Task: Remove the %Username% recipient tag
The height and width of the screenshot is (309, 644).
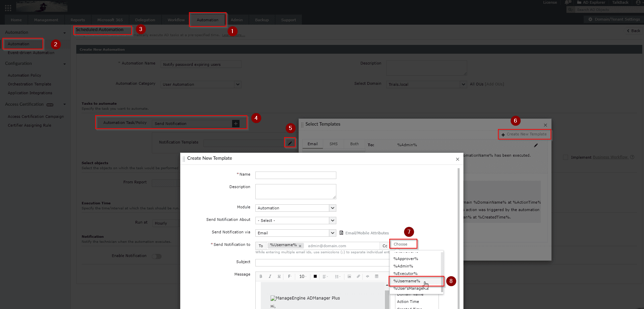Action: pos(300,246)
